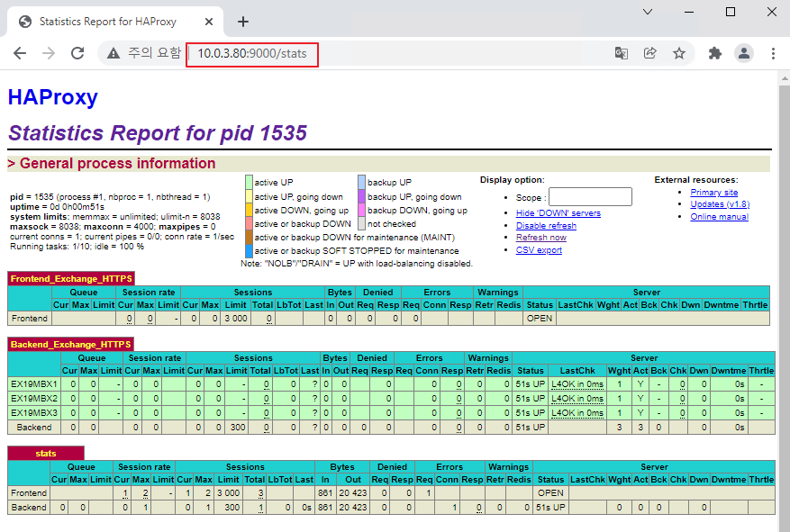Image resolution: width=790 pixels, height=532 pixels.
Task: Click the 3 000 session limit in Frontend_Exchange_HTTPS
Action: [x=236, y=319]
